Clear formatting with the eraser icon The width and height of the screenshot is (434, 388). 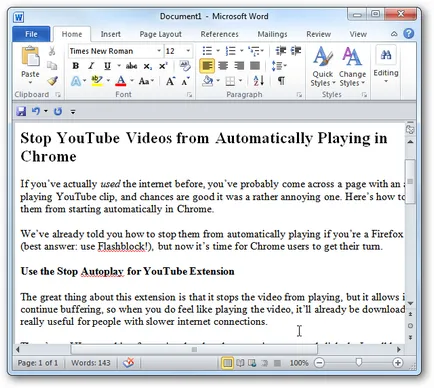coord(185,65)
